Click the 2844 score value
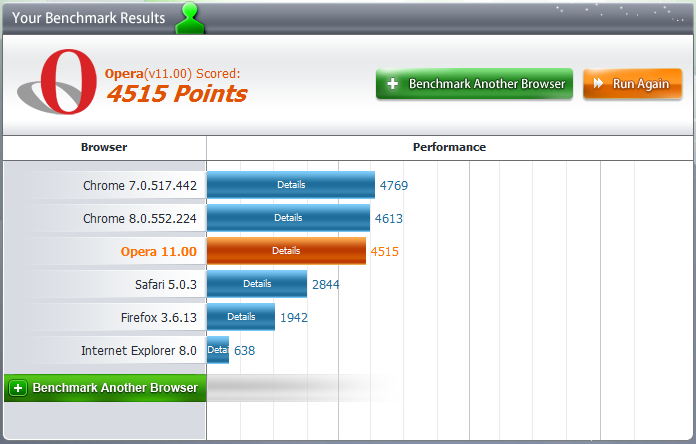Viewport: 696px width, 444px height. pyautogui.click(x=326, y=285)
